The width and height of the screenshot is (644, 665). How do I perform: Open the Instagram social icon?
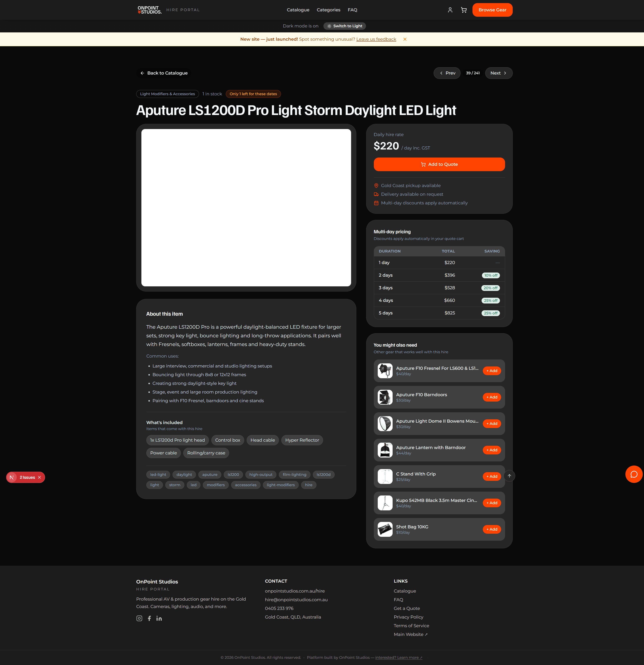139,619
